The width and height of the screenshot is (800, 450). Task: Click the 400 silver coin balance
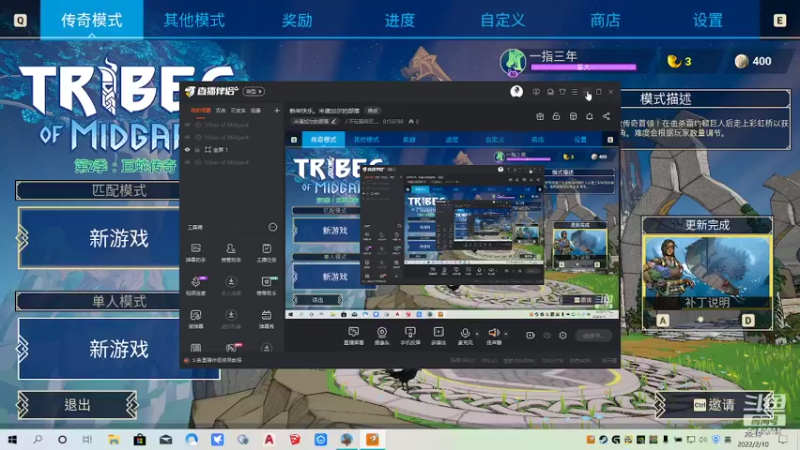753,61
